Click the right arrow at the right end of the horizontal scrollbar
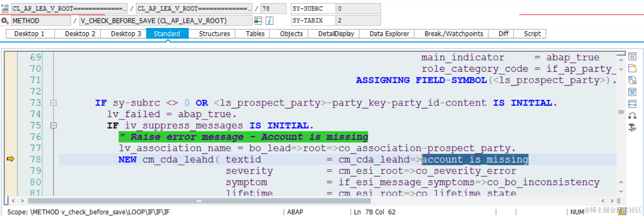Viewport: 644px width, 216px height. 612,201
